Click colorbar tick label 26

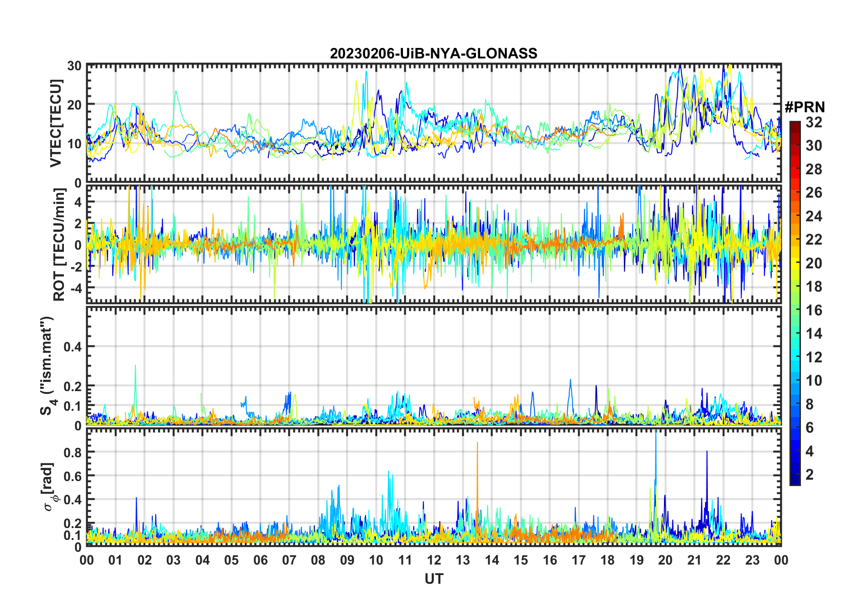click(x=814, y=193)
